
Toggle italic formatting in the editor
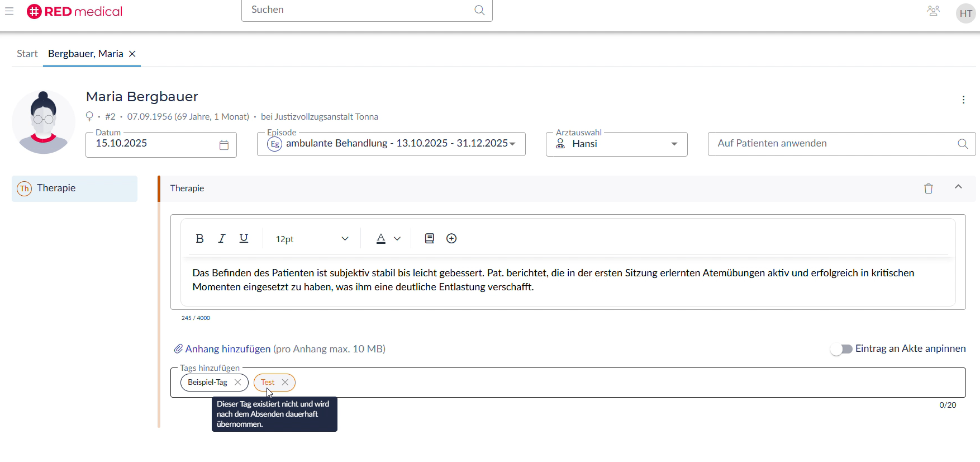click(x=222, y=239)
